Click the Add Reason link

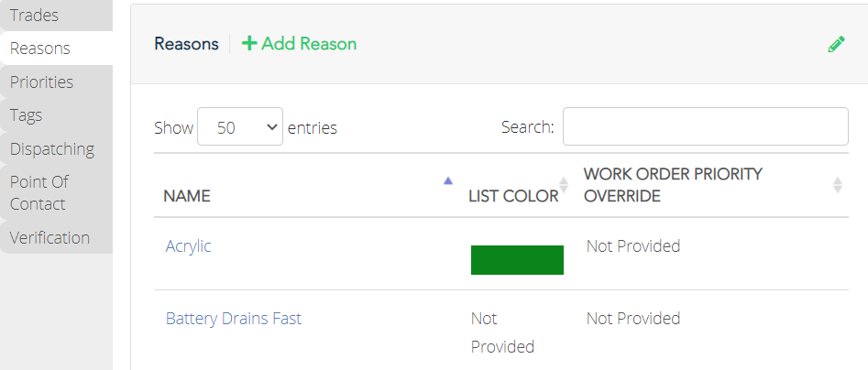[300, 44]
